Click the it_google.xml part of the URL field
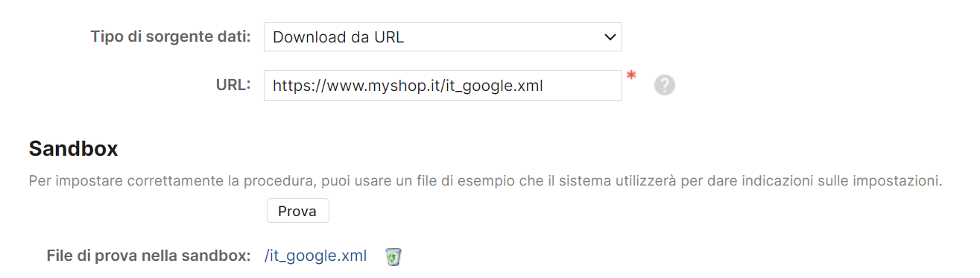 [492, 86]
